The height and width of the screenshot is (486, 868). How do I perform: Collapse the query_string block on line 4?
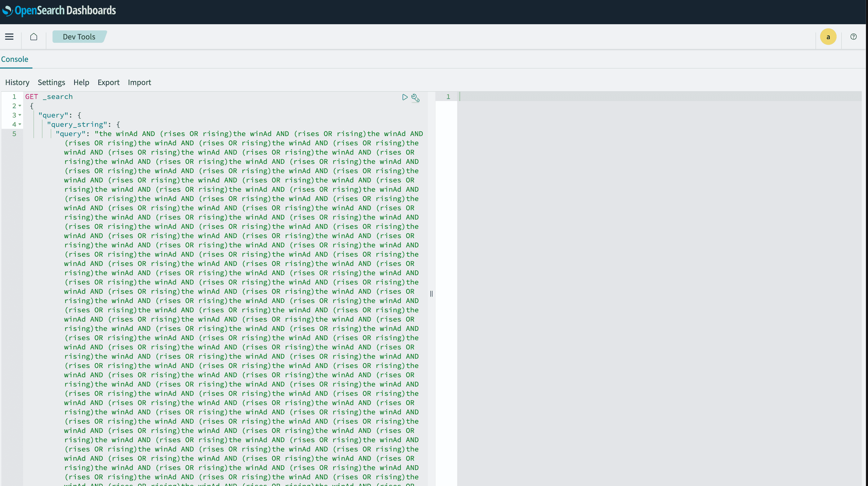[x=20, y=124]
